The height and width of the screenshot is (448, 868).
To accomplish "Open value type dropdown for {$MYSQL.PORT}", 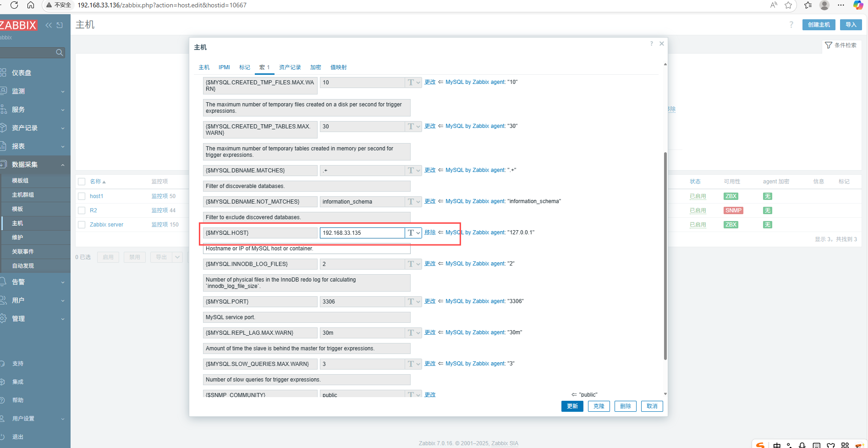I will coord(413,302).
